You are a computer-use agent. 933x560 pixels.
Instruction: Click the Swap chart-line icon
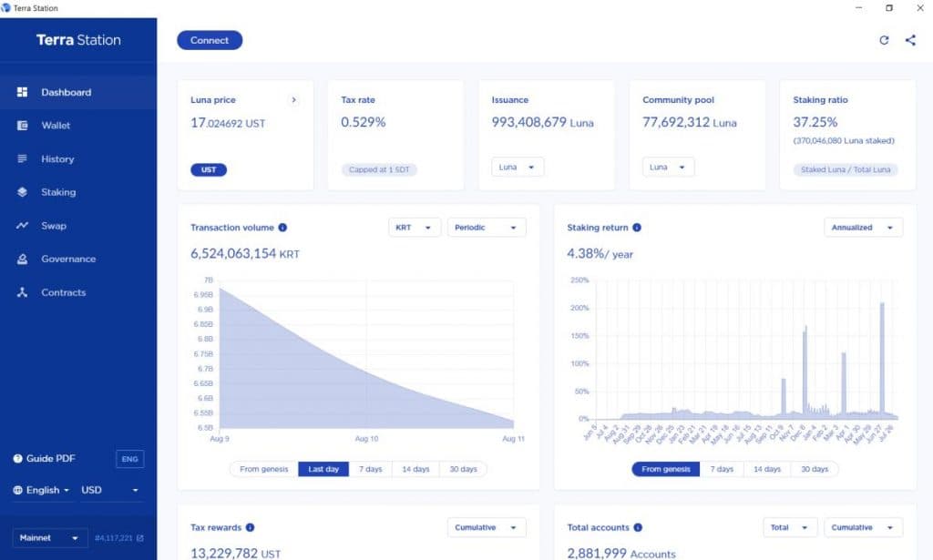click(22, 225)
